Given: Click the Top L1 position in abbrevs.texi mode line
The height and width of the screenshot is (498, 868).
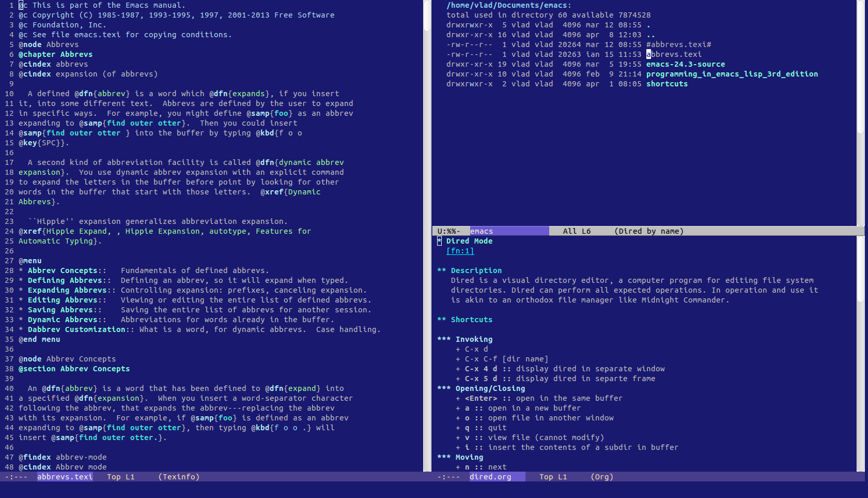Looking at the screenshot, I should 121,477.
